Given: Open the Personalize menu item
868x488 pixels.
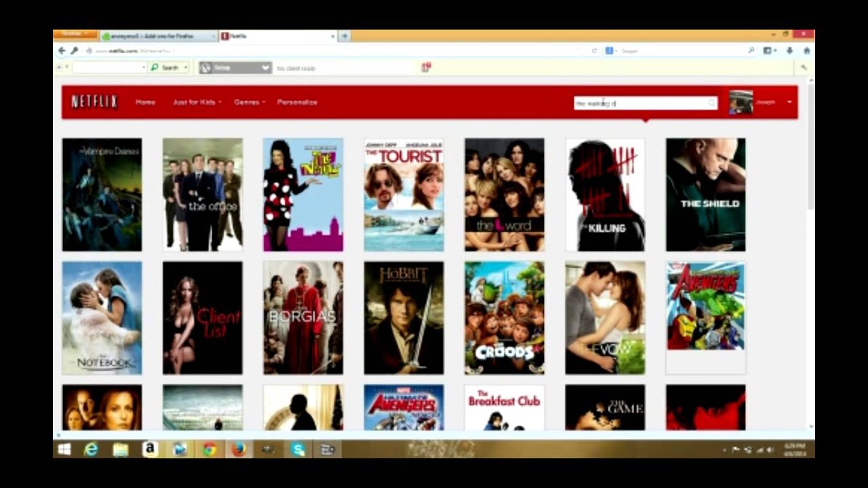Looking at the screenshot, I should point(297,102).
